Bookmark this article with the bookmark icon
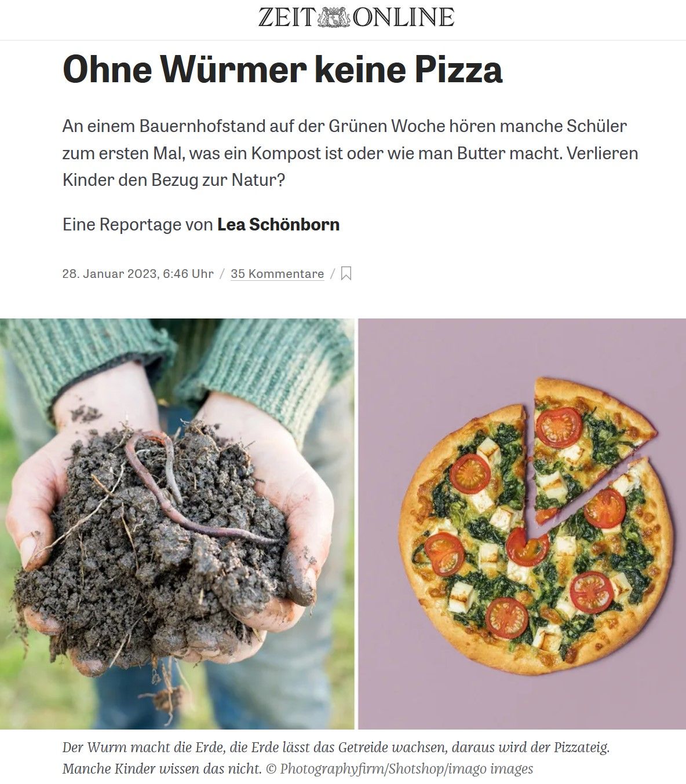 [x=346, y=273]
